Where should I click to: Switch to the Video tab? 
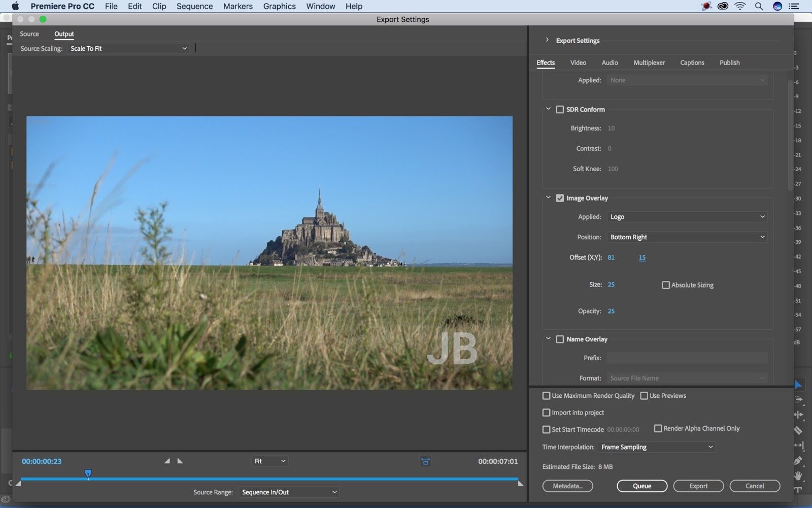pyautogui.click(x=578, y=62)
